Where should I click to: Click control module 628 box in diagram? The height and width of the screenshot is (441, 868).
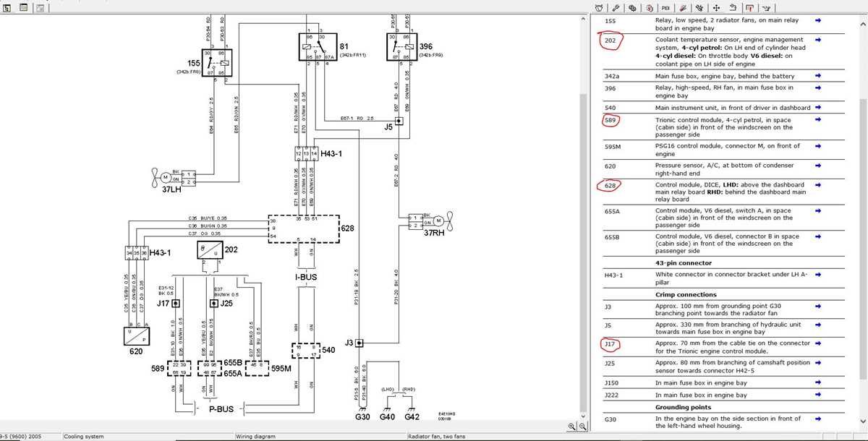click(304, 228)
